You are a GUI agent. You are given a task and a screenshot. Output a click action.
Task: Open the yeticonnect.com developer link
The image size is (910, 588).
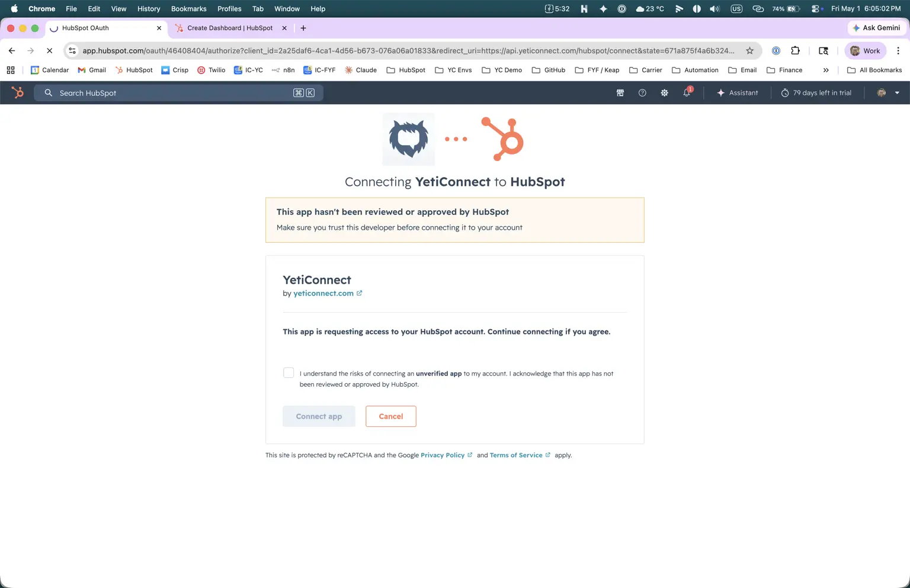(x=328, y=293)
